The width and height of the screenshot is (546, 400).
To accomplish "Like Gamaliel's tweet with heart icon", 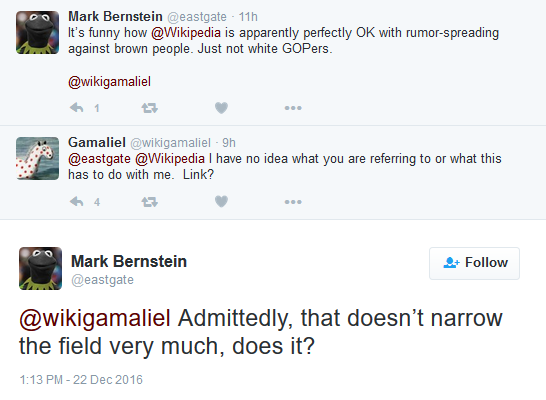I will pyautogui.click(x=221, y=202).
